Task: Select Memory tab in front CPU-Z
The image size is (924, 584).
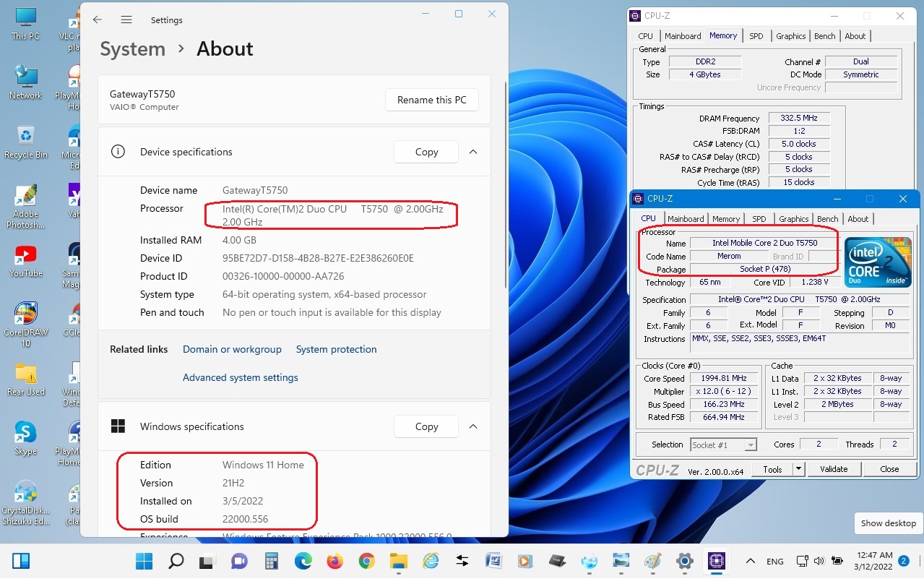Action: click(x=726, y=219)
